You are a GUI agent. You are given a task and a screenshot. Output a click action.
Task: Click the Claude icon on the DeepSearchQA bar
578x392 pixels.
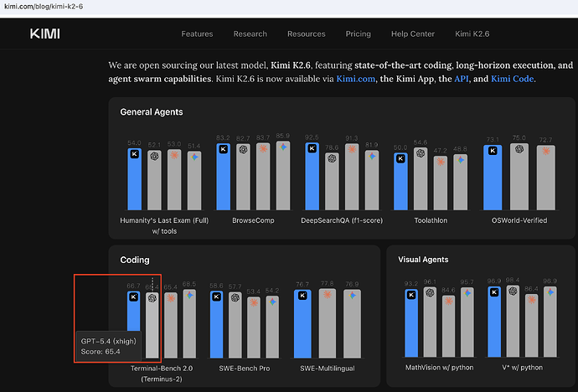pos(352,149)
